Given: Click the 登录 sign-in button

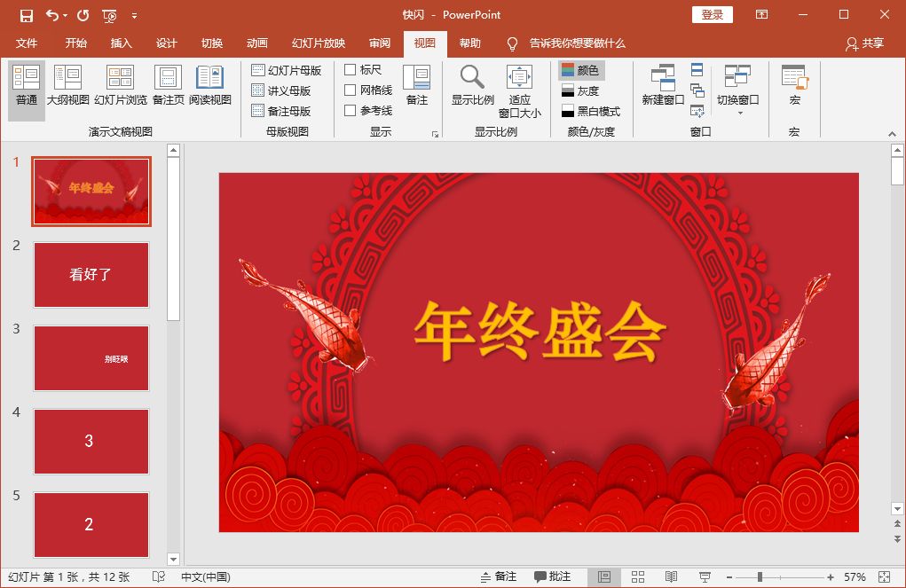Looking at the screenshot, I should pos(713,15).
